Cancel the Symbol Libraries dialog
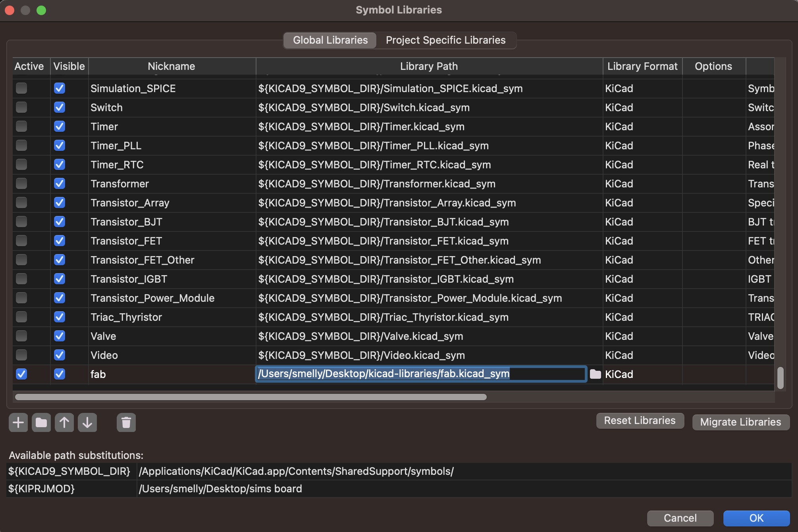Screen dimensions: 798x532 [680, 518]
